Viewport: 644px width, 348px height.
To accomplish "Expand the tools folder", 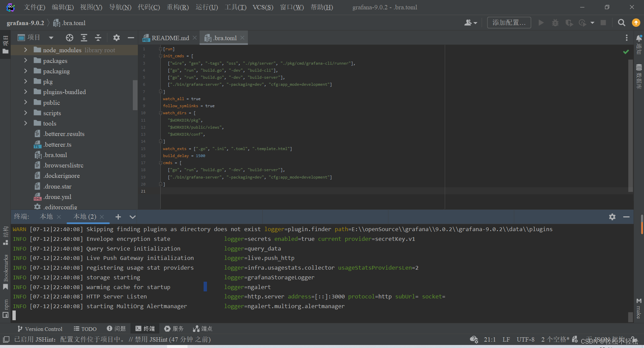I will pyautogui.click(x=25, y=123).
